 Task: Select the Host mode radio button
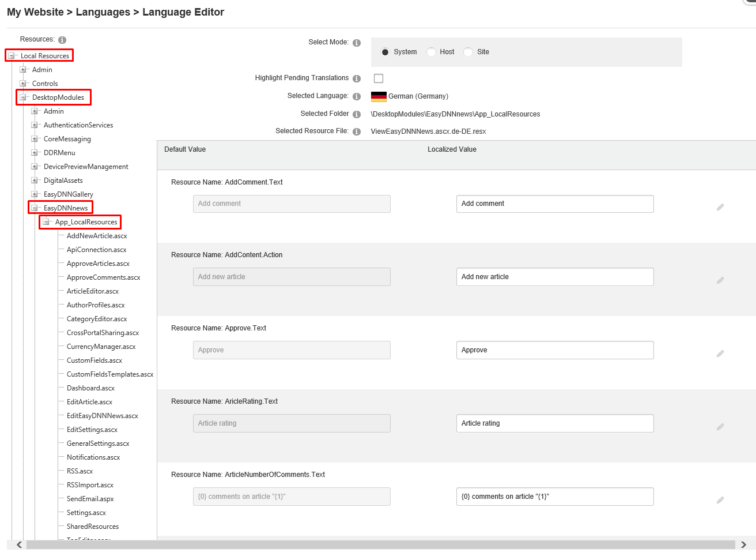point(431,52)
